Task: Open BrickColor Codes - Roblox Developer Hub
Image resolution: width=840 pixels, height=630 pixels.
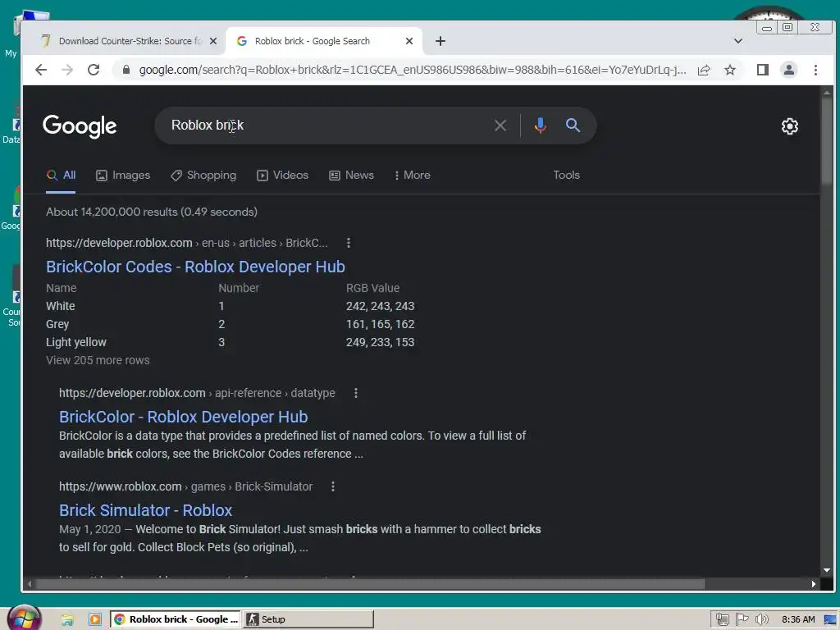Action: tap(195, 267)
